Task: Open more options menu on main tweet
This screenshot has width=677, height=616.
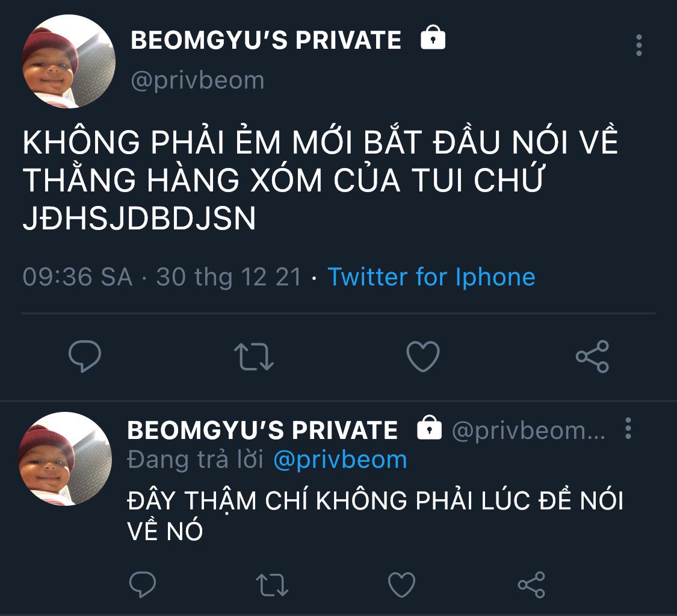Action: click(639, 45)
